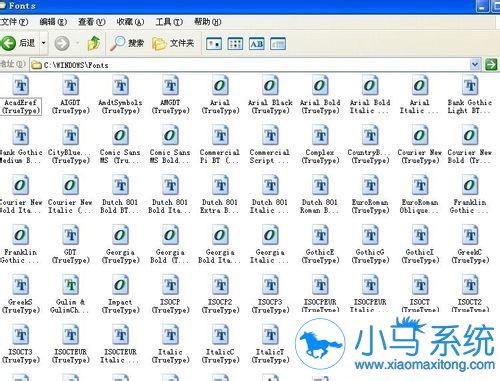Screen dimensions: 500x381
Task: Select the Dutch 801 Extra B font icon
Action: pos(220,185)
